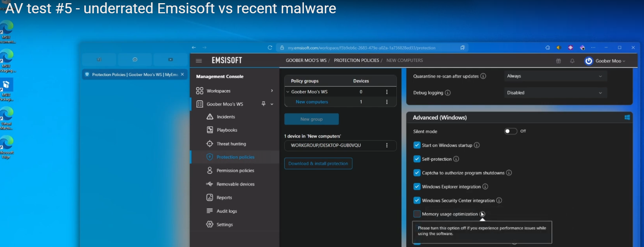This screenshot has width=644, height=247.
Task: Uncheck Windows Security Center integration
Action: [x=417, y=200]
